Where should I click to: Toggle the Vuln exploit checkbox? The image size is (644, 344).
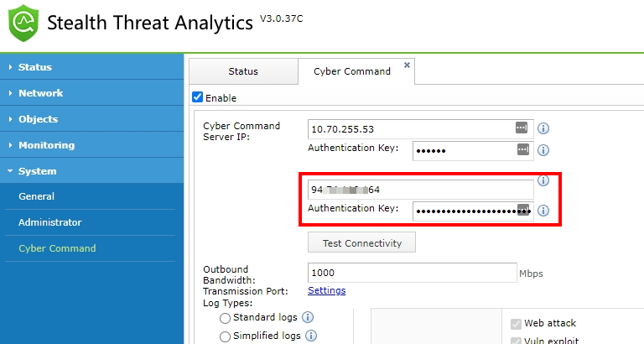coord(516,341)
